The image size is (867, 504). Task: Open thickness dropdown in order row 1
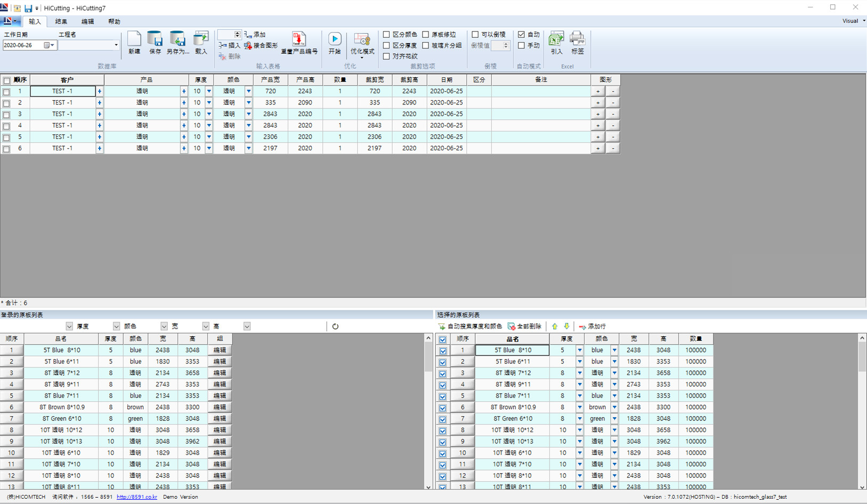(x=209, y=92)
